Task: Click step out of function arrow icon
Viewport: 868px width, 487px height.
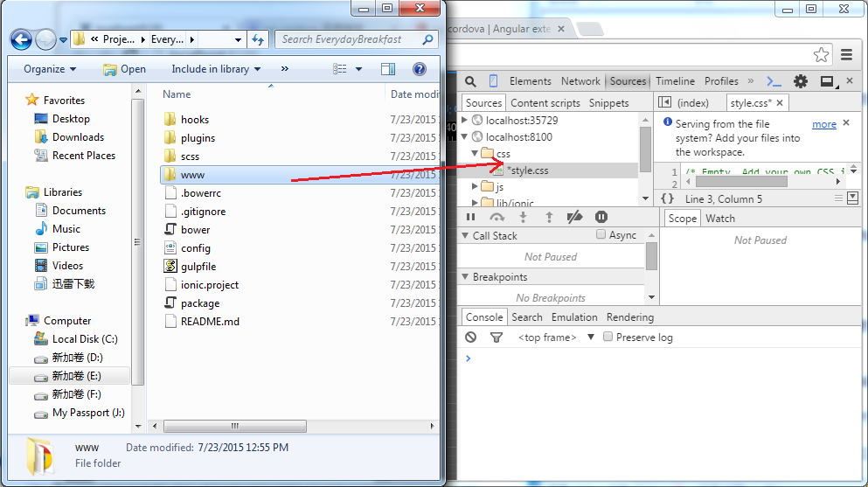Action: 549,217
